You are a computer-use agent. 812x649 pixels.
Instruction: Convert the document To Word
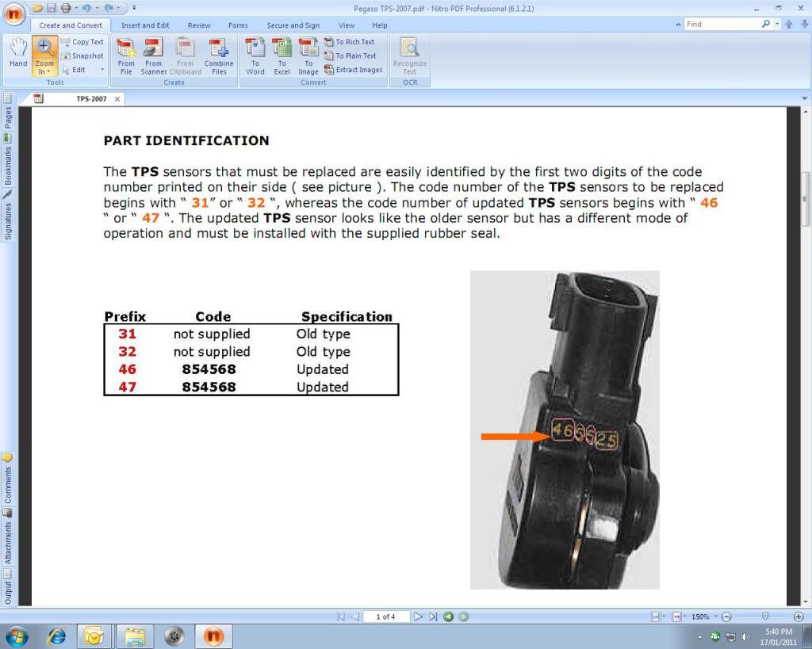pos(255,55)
